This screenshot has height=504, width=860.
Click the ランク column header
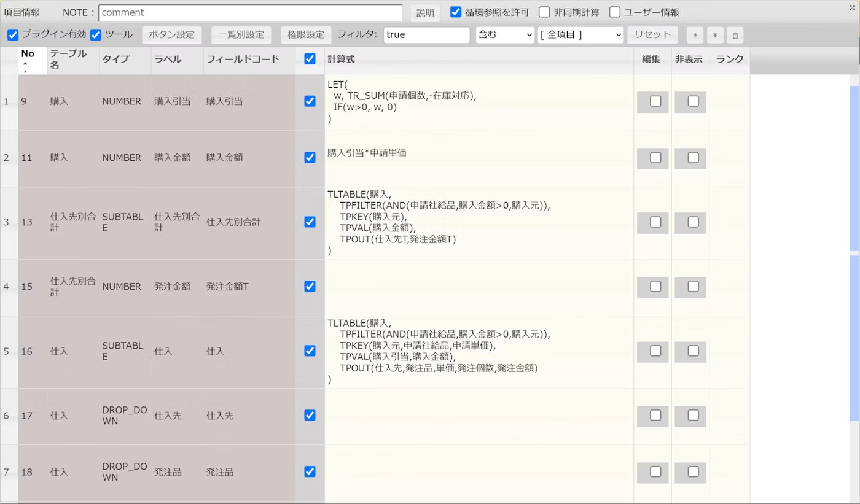point(730,59)
